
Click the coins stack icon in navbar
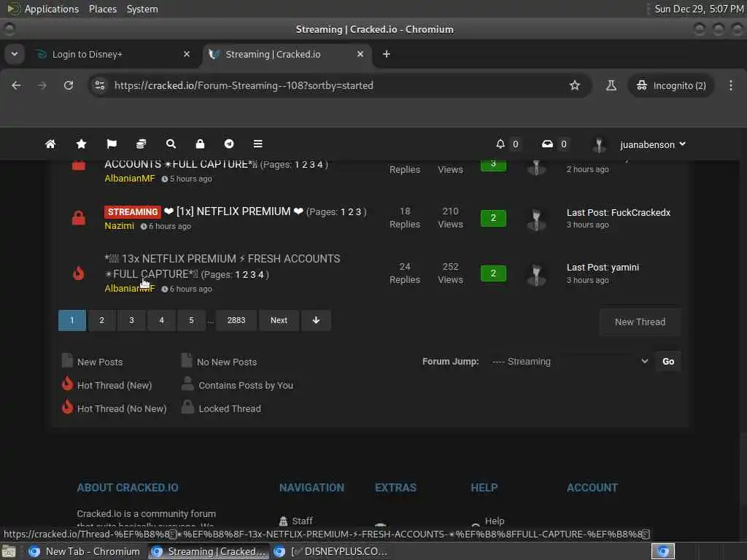pyautogui.click(x=141, y=144)
